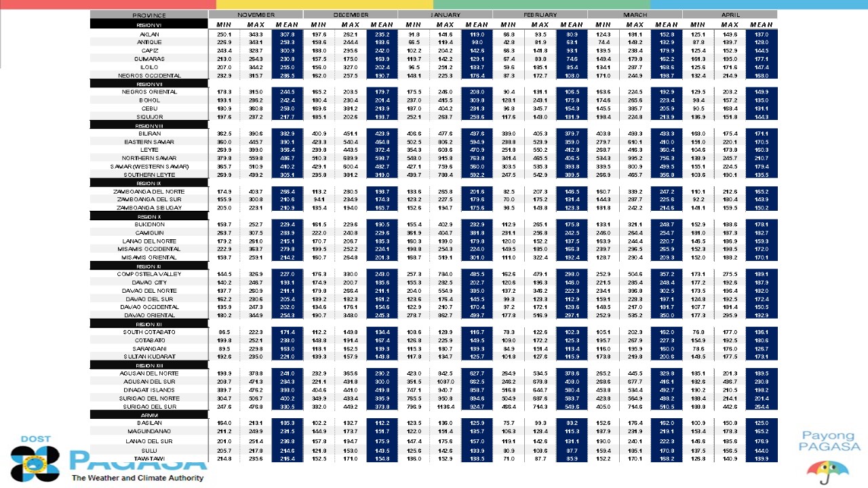868x488 pixels.
Task: Select the MARCH month header
Action: [635, 15]
